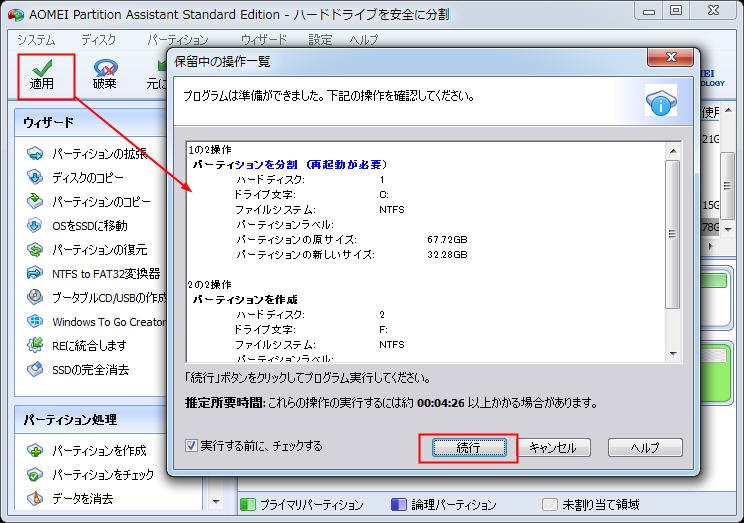Click the パーティションをチェック operation icon
The width and height of the screenshot is (744, 523).
(x=35, y=474)
